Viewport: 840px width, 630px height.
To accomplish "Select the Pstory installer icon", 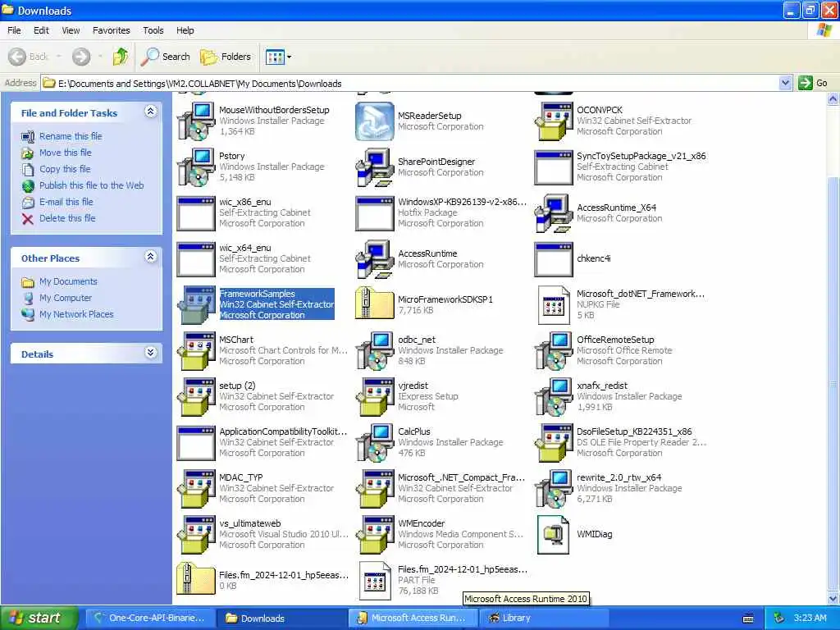I will click(x=196, y=167).
